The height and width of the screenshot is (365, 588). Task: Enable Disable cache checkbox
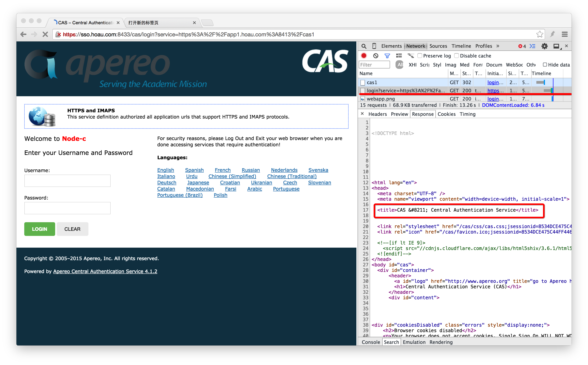click(x=457, y=56)
